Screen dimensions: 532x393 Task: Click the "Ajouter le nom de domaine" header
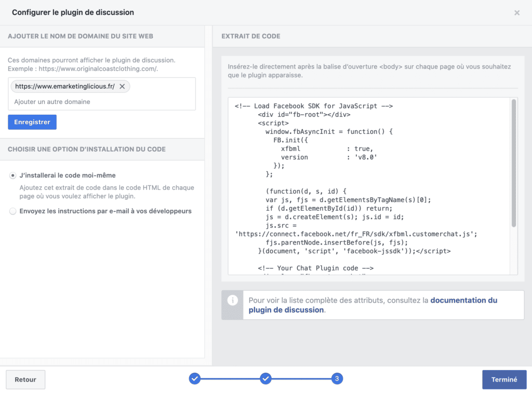coord(81,36)
